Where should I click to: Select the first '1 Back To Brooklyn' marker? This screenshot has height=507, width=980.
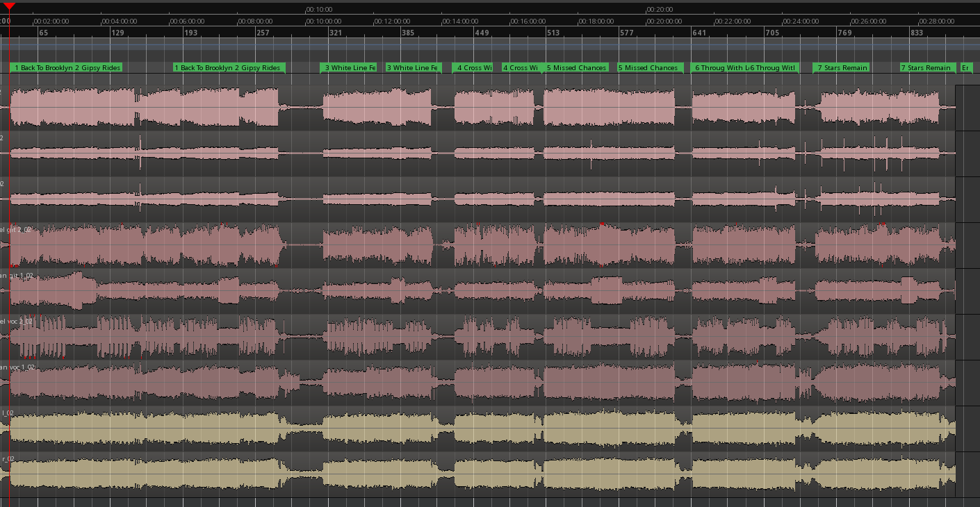coord(42,68)
